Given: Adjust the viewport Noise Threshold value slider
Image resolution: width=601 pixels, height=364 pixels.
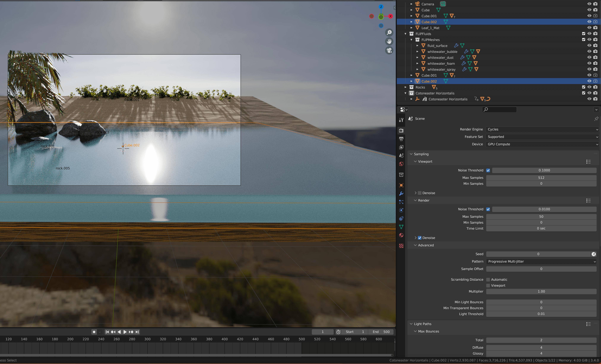Looking at the screenshot, I should pos(544,170).
